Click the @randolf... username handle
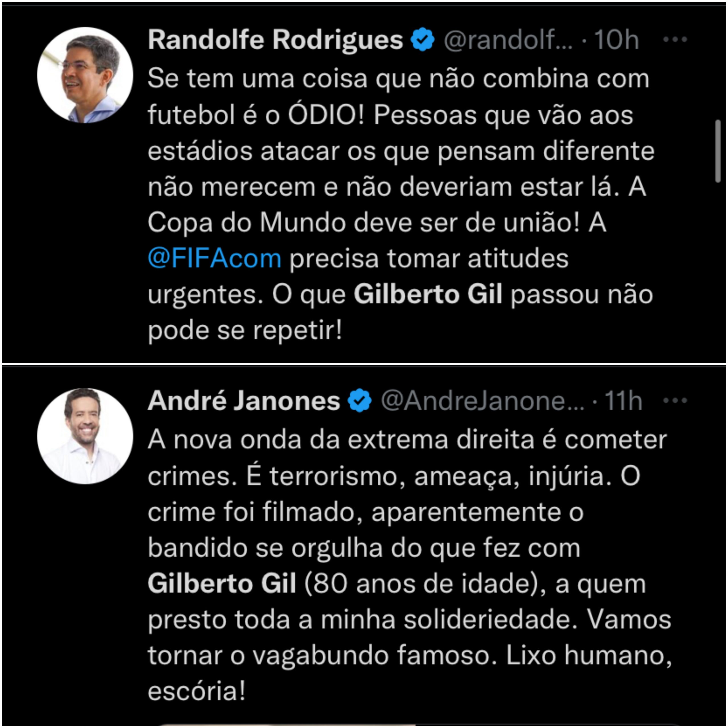The width and height of the screenshot is (728, 728). 508,40
